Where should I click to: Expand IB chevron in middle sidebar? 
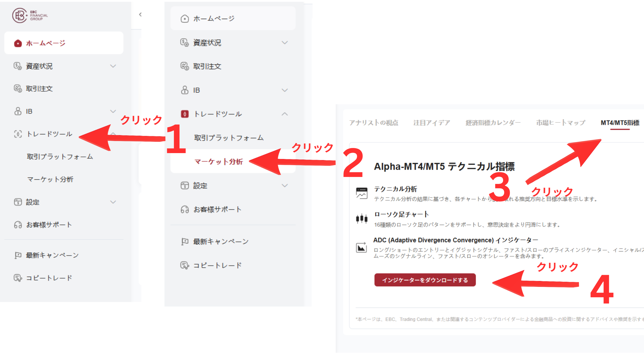tap(285, 90)
